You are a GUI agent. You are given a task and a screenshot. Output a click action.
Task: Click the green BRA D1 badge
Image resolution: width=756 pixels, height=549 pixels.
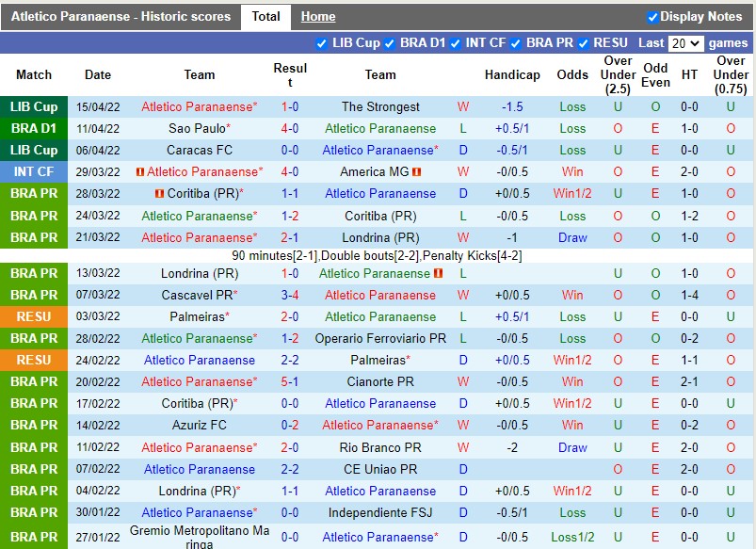tap(34, 128)
